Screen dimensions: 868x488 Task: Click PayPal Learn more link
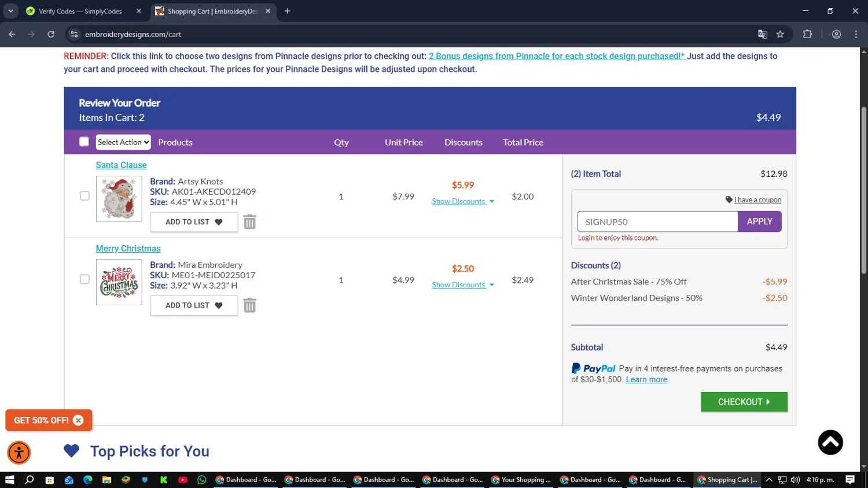646,379
